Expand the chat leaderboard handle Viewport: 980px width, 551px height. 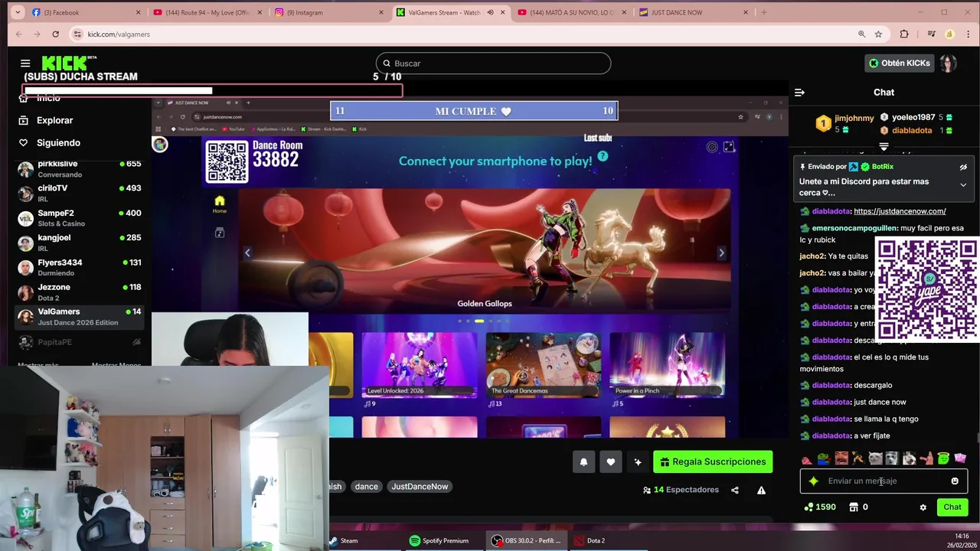click(884, 146)
